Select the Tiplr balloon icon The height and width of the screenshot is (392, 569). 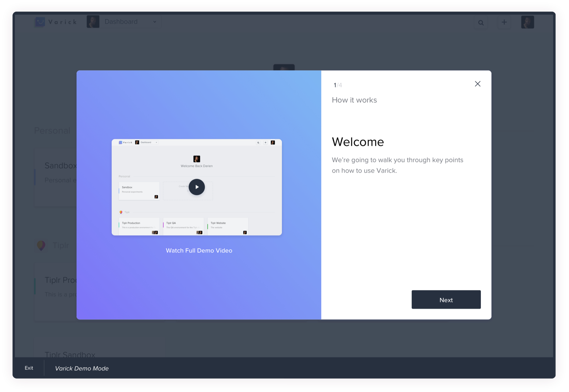tap(42, 245)
